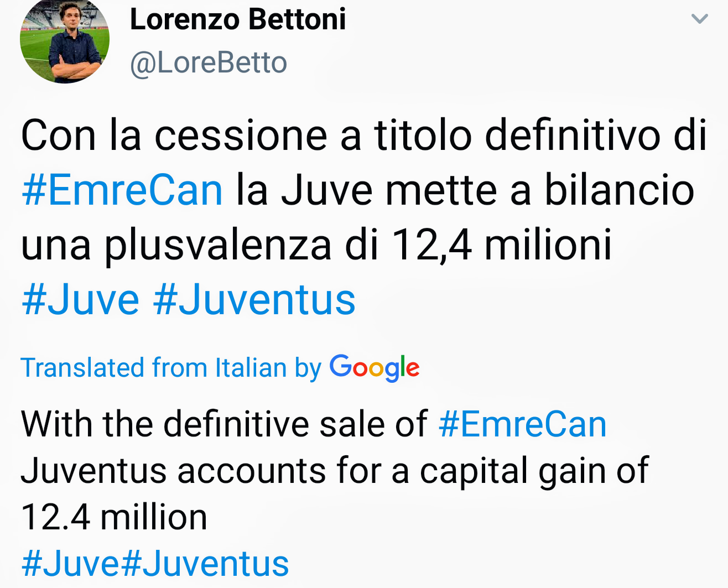This screenshot has width=728, height=588.
Task: Click the 'Juventus accounts for a capital gain' line
Action: [x=334, y=471]
